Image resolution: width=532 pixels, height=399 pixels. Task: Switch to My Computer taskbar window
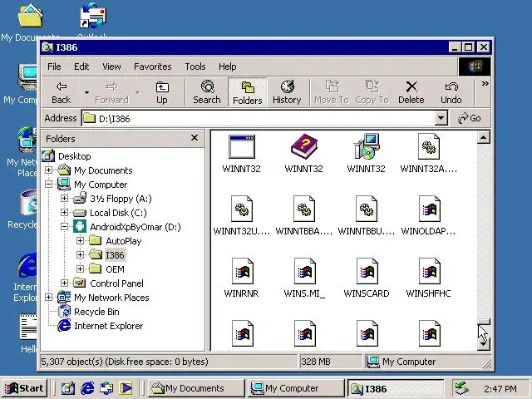coord(294,388)
